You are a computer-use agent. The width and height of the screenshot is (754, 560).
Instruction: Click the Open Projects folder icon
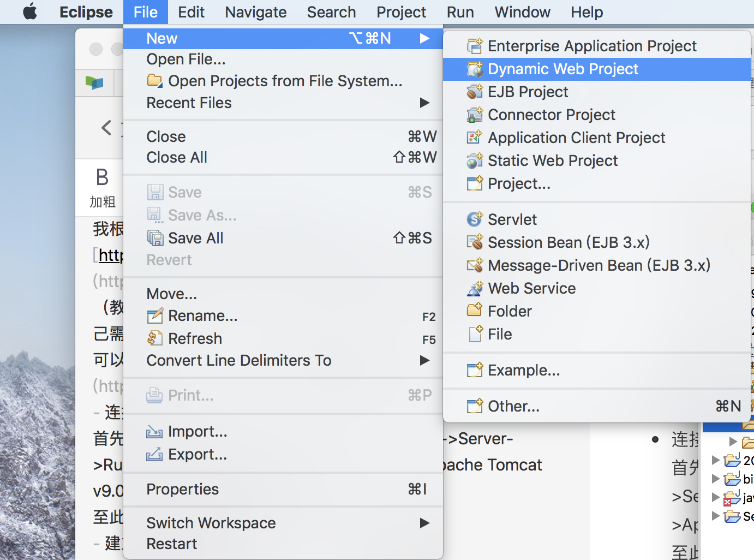pos(154,81)
